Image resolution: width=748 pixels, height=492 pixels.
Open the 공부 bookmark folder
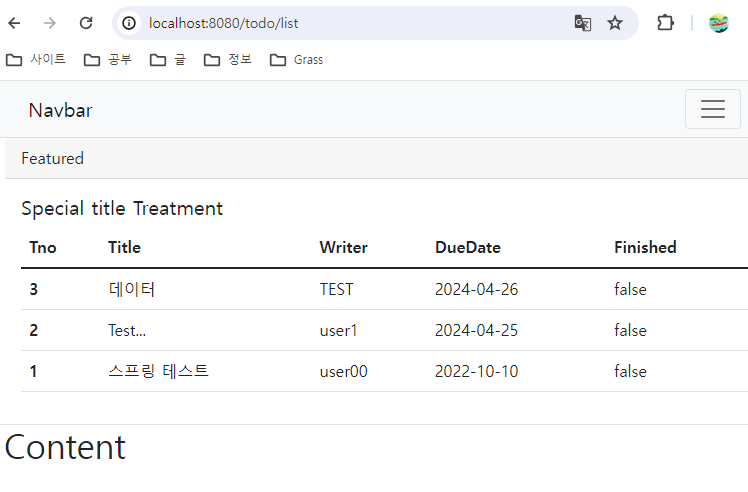tap(108, 60)
